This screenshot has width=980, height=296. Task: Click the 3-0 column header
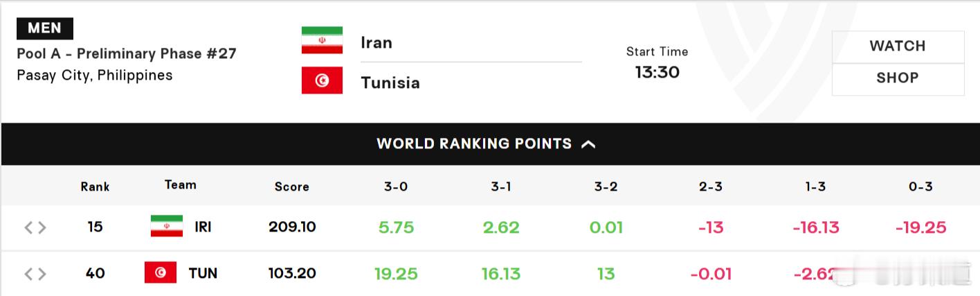coord(396,186)
